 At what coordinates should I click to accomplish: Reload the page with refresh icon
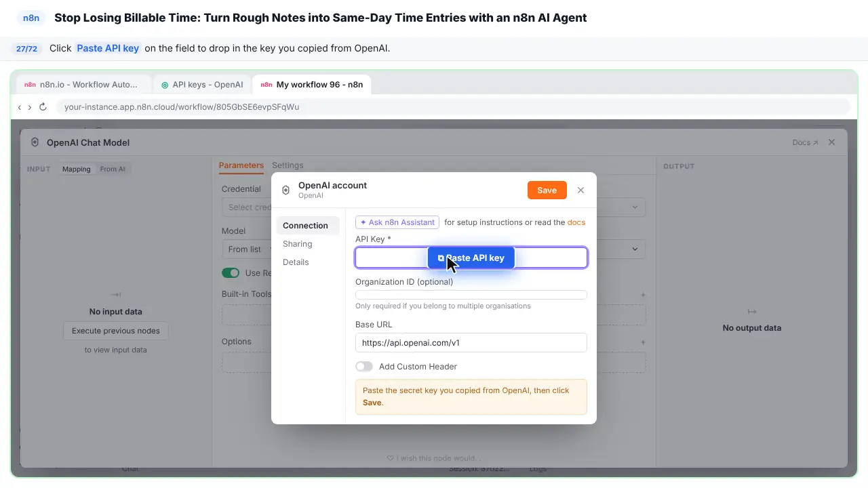pyautogui.click(x=43, y=107)
